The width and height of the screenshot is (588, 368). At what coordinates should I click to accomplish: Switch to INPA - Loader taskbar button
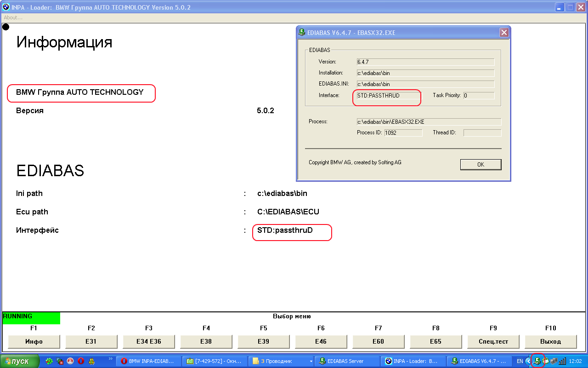[x=414, y=361]
